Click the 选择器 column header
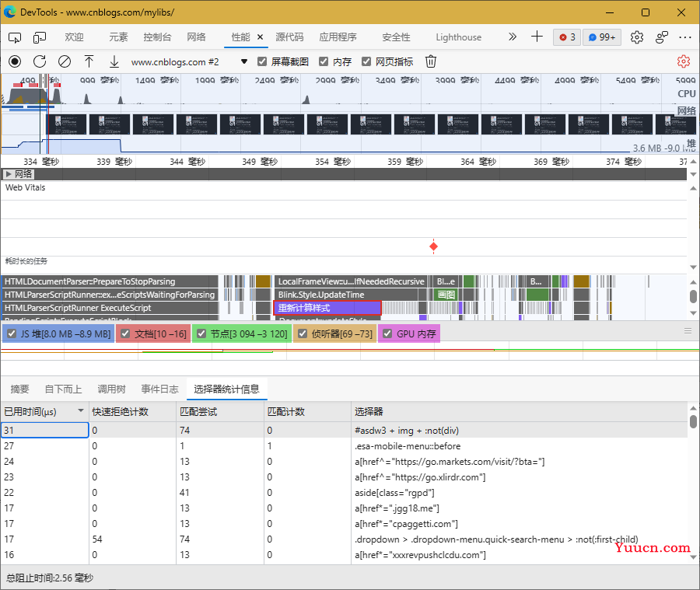 (520, 411)
